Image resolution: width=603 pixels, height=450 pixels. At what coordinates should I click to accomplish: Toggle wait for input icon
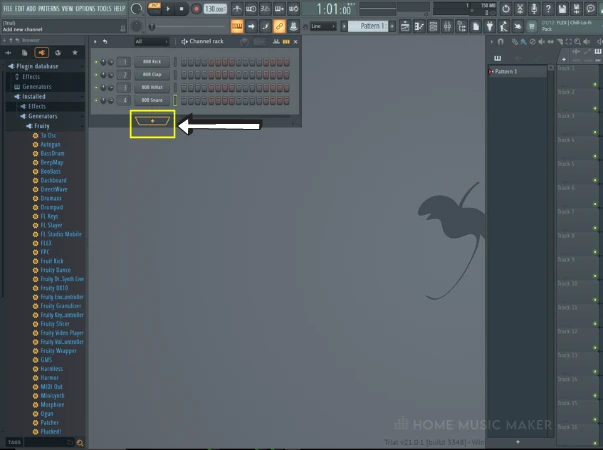(251, 8)
